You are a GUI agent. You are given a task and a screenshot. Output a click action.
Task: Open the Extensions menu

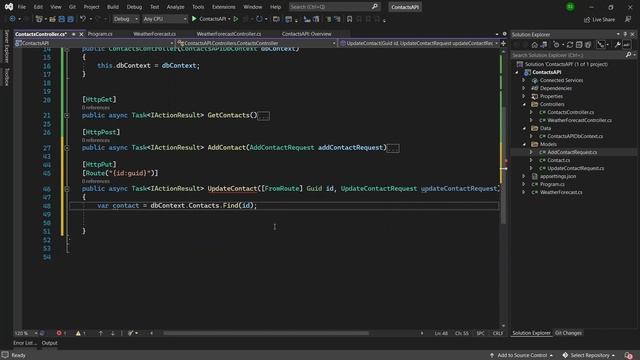(x=224, y=7)
